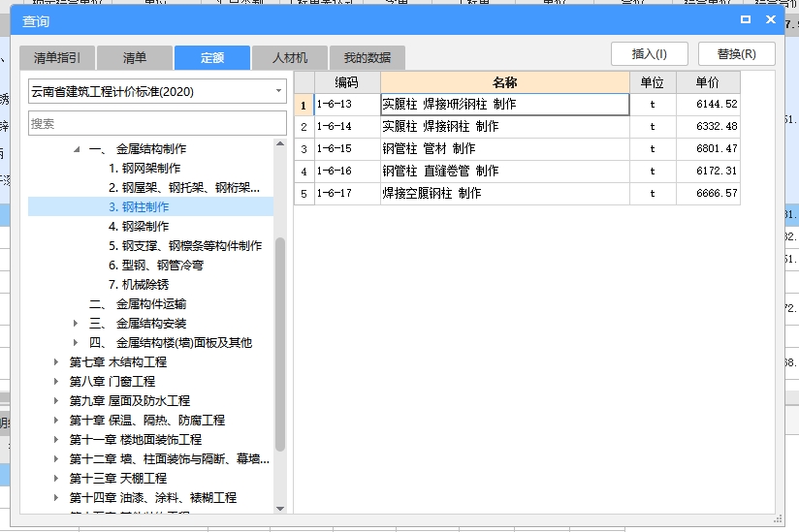Click code cell 1-6-14
The width and height of the screenshot is (799, 532).
coord(347,127)
